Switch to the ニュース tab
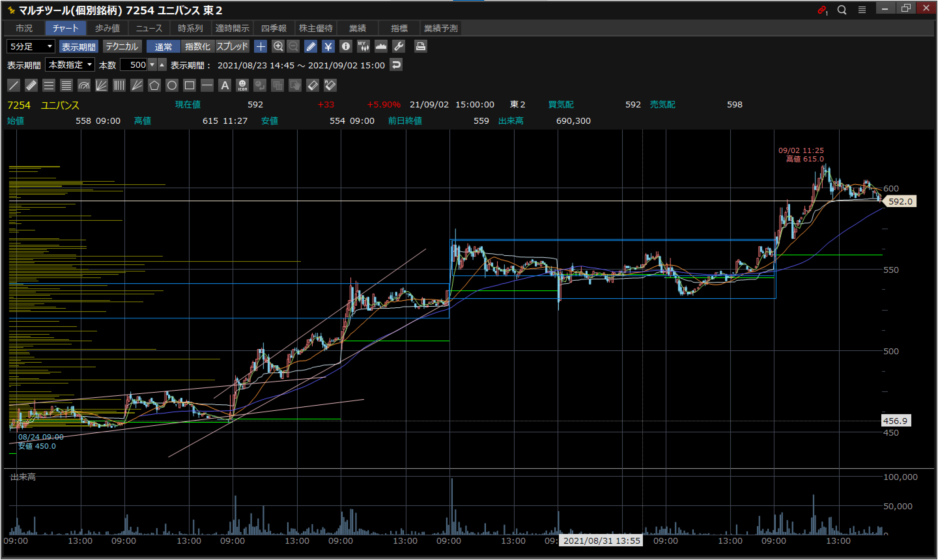 [149, 28]
